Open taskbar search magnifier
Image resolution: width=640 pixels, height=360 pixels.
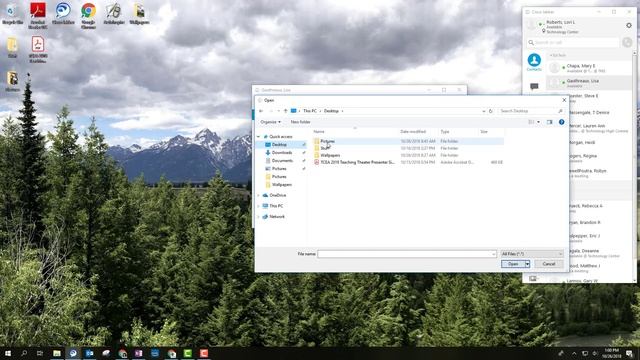[x=24, y=353]
